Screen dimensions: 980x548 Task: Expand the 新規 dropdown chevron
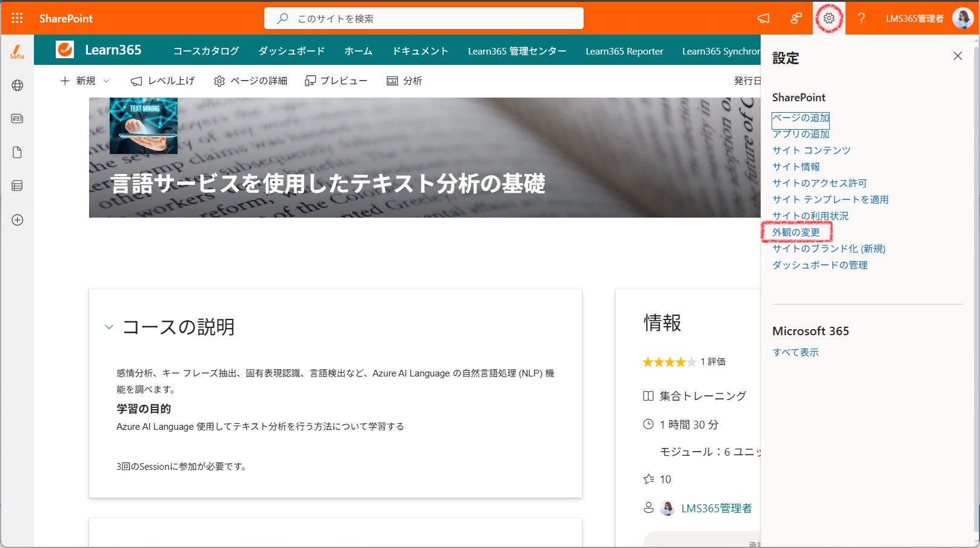106,81
